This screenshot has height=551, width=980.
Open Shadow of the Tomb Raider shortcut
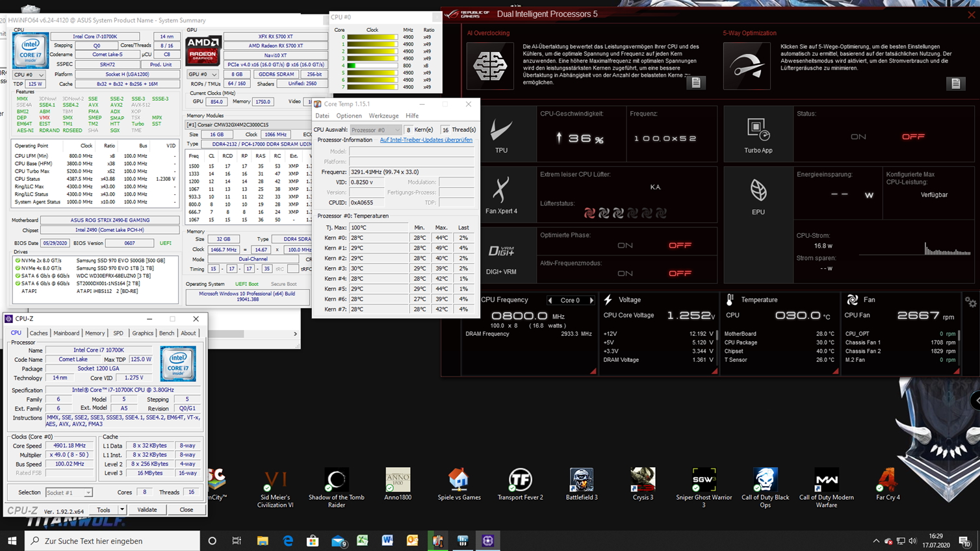(x=337, y=488)
